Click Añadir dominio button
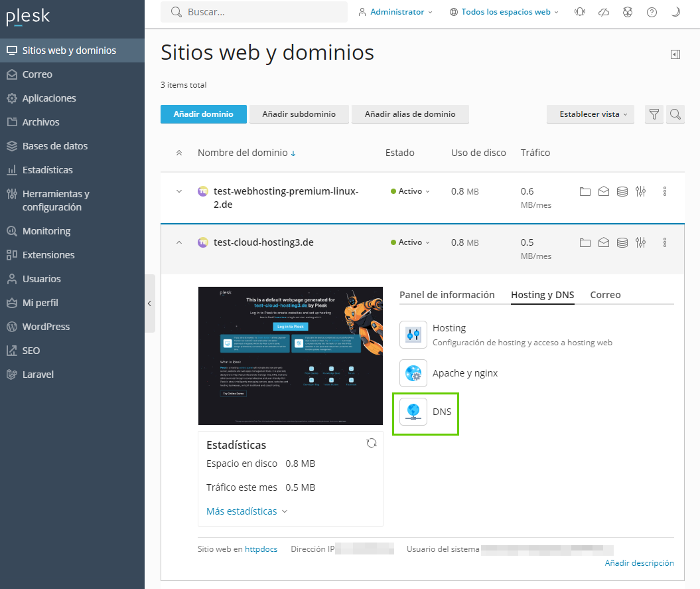 point(204,114)
